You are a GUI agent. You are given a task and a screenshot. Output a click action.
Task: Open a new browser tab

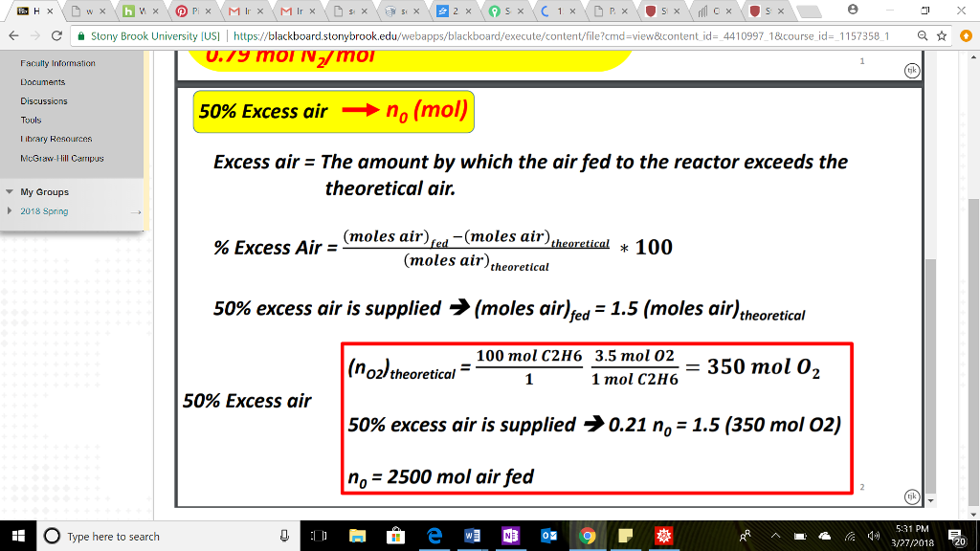coord(810,11)
